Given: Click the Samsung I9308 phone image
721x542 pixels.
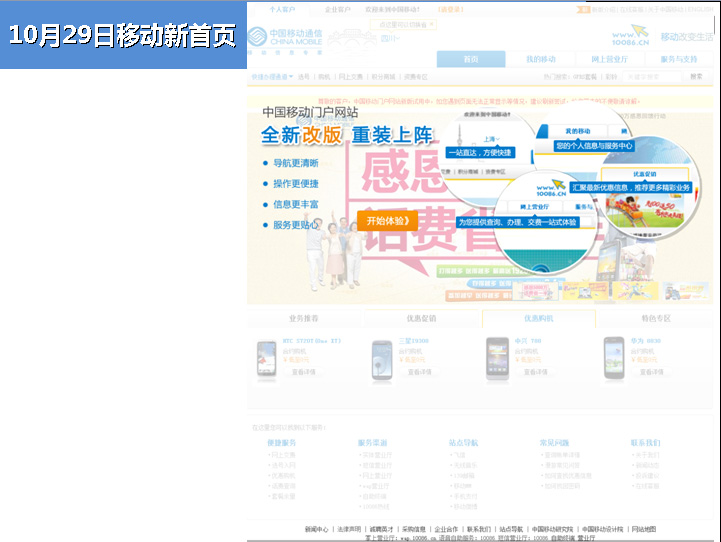Looking at the screenshot, I should (x=382, y=359).
